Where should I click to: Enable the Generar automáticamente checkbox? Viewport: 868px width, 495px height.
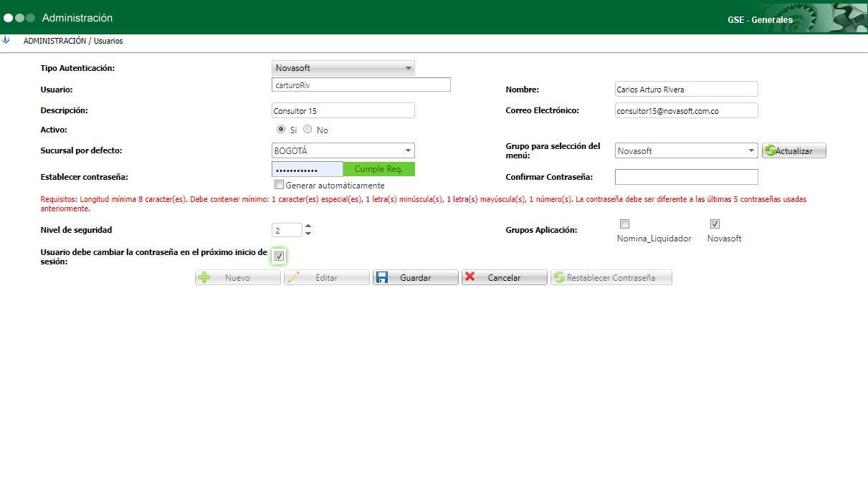tap(280, 184)
